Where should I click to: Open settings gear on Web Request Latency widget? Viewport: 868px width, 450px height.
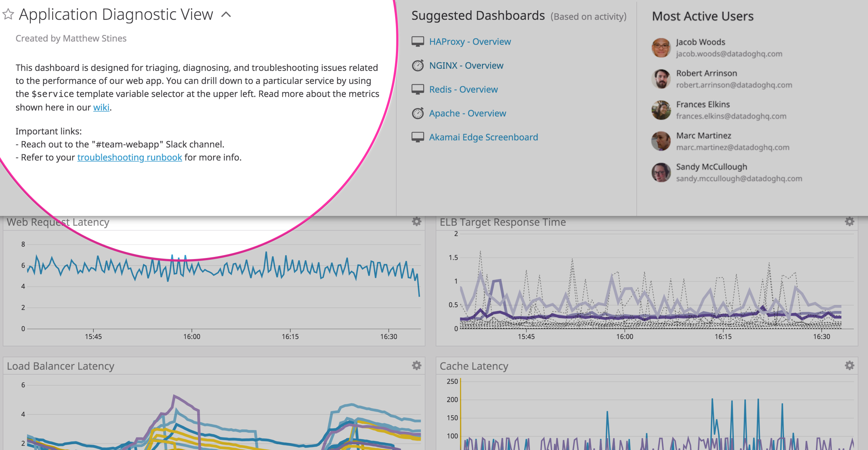[416, 221]
